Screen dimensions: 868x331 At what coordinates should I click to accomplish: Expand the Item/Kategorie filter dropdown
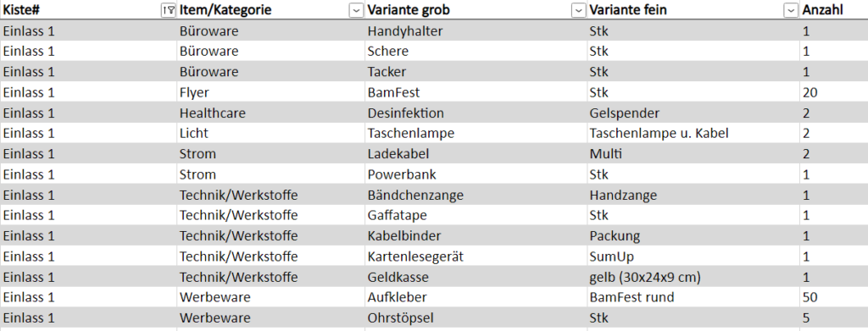pyautogui.click(x=356, y=10)
